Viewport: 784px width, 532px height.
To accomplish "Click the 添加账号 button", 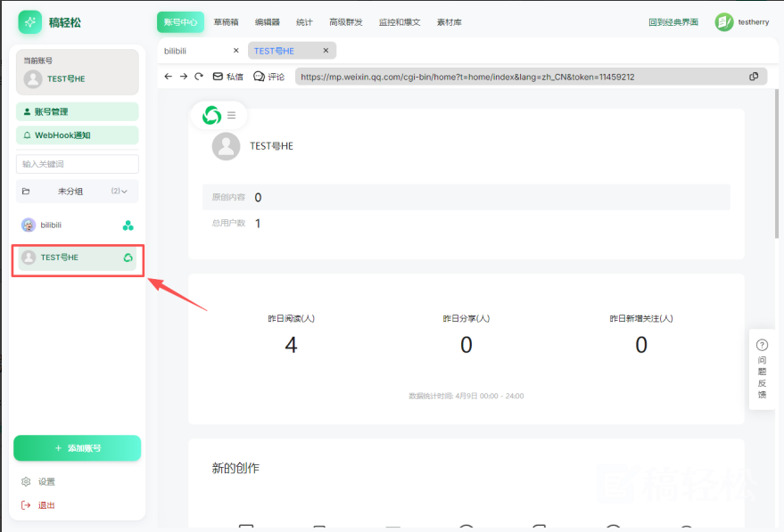I will [78, 448].
